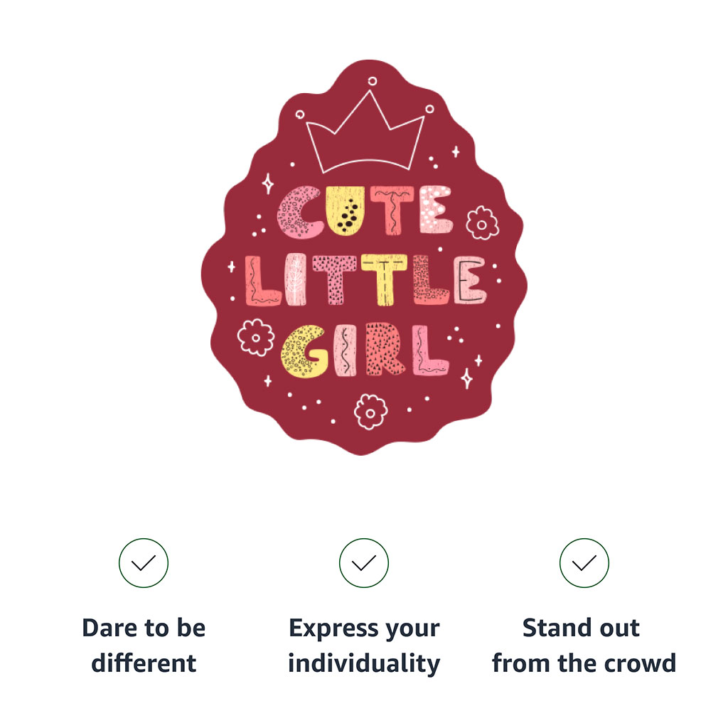
Task: Click the word LITTLE on the sticker
Action: coord(364,280)
